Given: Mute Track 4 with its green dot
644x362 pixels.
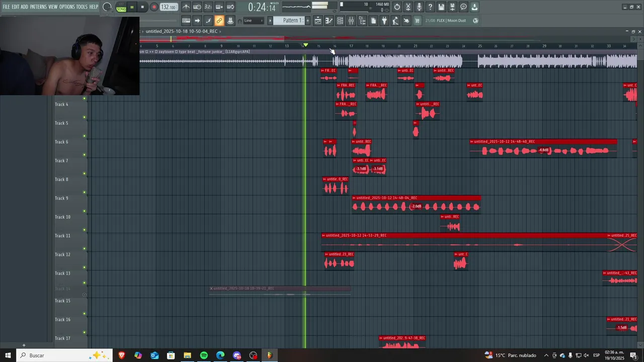Looking at the screenshot, I should tap(85, 117).
